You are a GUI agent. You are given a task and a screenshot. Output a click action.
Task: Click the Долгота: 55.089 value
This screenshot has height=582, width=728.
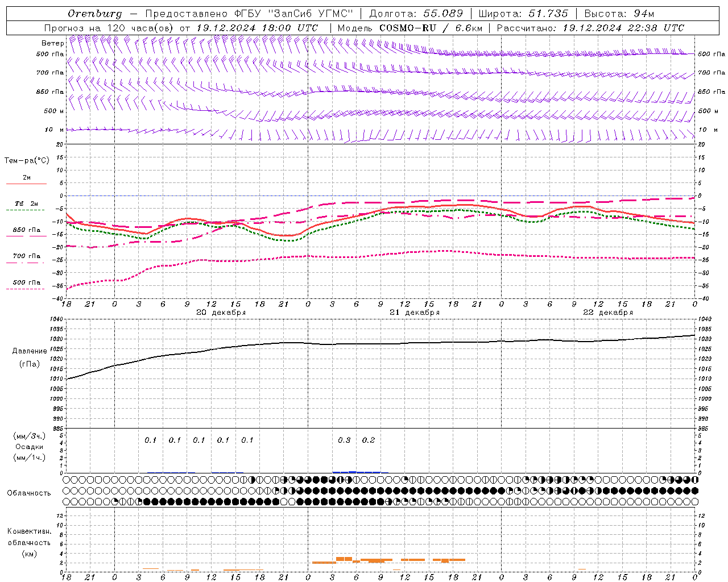click(x=416, y=14)
